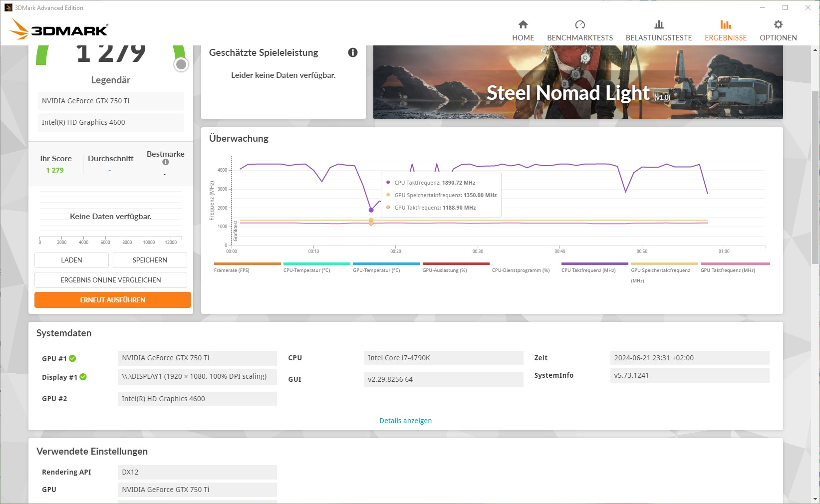This screenshot has width=820, height=504.
Task: Click the GPU #2 Intel HD Graphics field
Action: click(x=197, y=399)
